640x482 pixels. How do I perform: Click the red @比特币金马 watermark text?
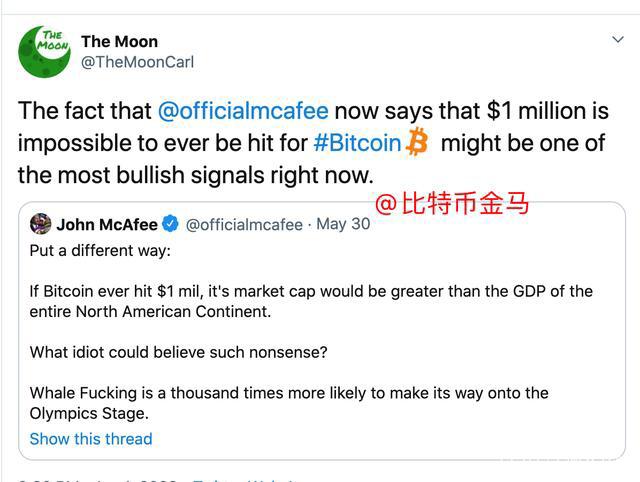(451, 203)
